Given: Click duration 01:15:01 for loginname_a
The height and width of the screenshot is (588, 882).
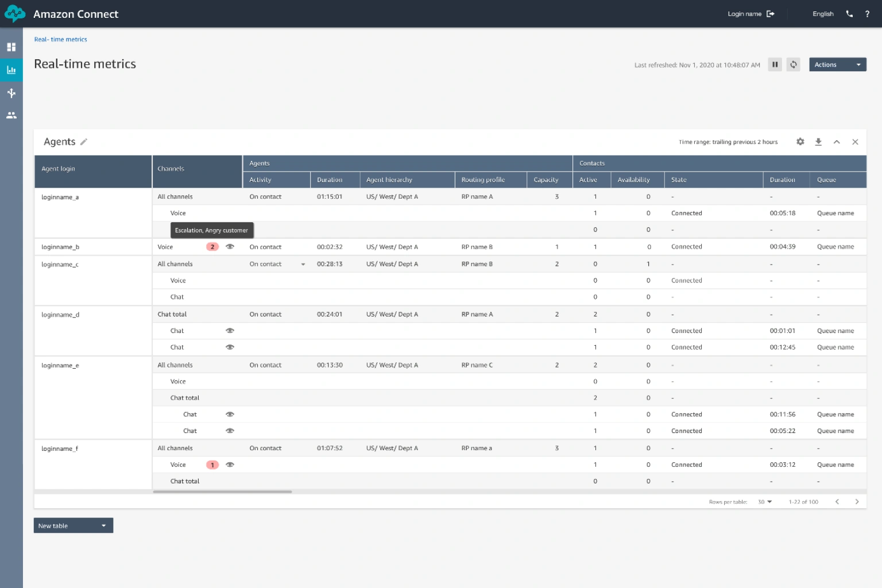Looking at the screenshot, I should (329, 197).
